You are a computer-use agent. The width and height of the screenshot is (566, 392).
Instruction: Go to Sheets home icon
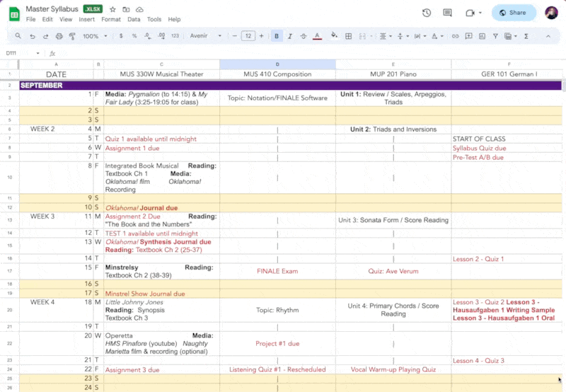click(x=14, y=14)
